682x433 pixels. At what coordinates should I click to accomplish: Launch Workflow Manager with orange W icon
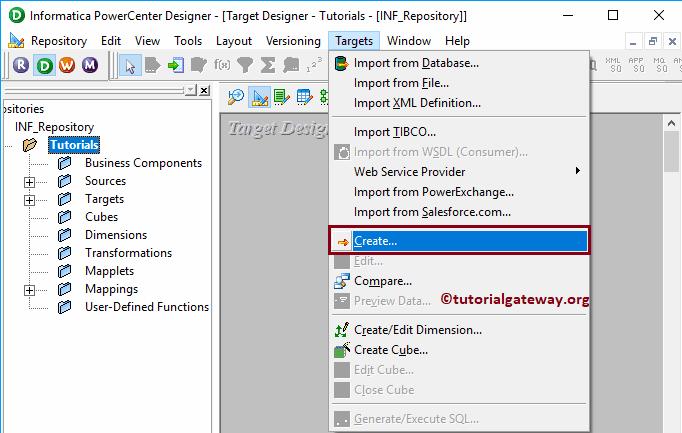click(x=67, y=65)
